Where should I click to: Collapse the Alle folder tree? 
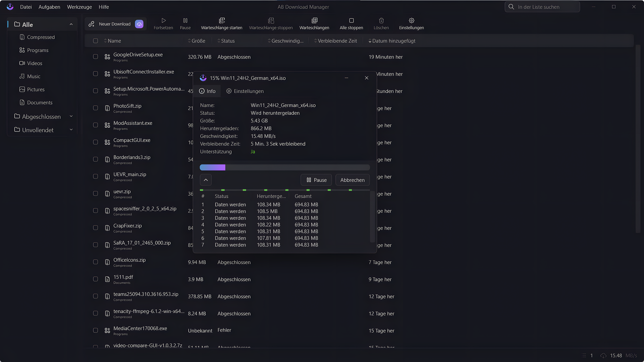(71, 24)
